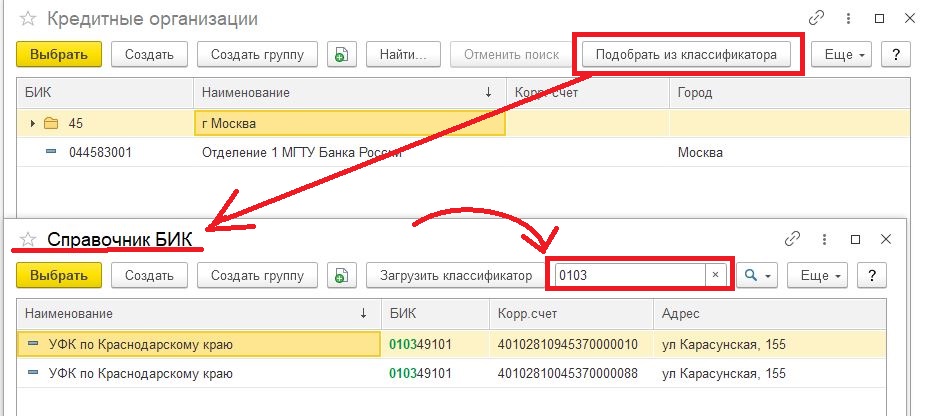Screen dimensions: 928x416
Task: Click the item icon of the row with account 40102810045370000088
Action: [x=33, y=373]
